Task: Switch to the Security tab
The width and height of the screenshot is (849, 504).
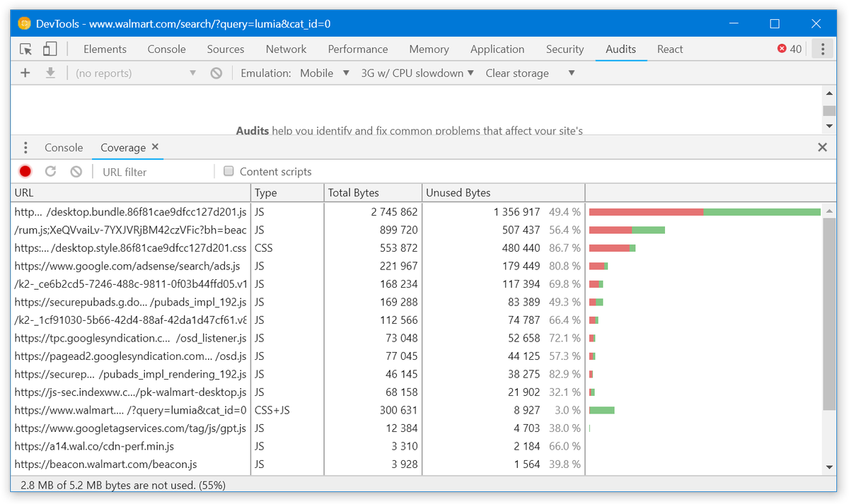Action: (565, 49)
